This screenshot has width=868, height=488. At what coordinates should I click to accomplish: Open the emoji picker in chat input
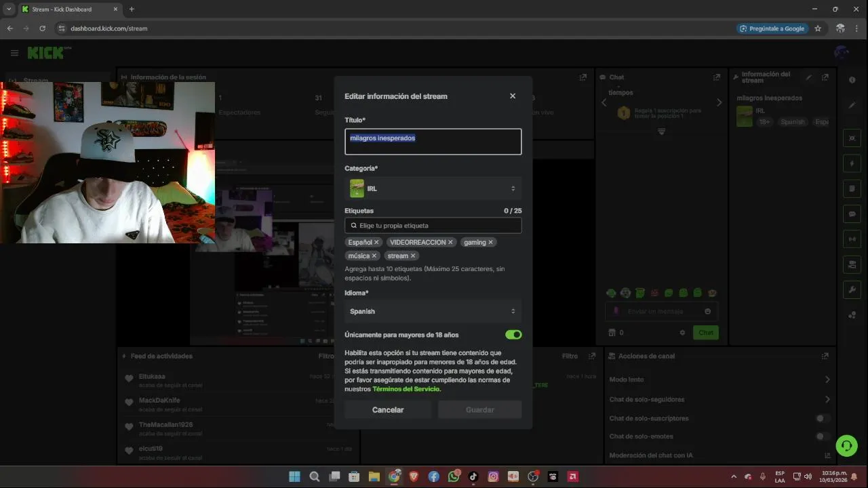tap(708, 311)
